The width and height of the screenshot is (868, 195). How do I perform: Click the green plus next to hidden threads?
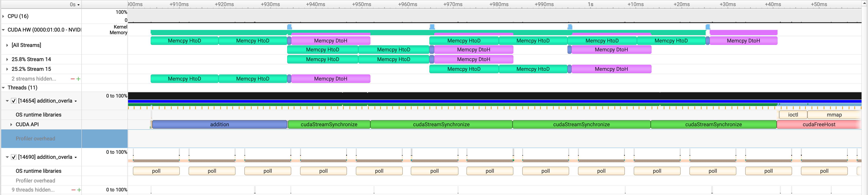(79, 190)
